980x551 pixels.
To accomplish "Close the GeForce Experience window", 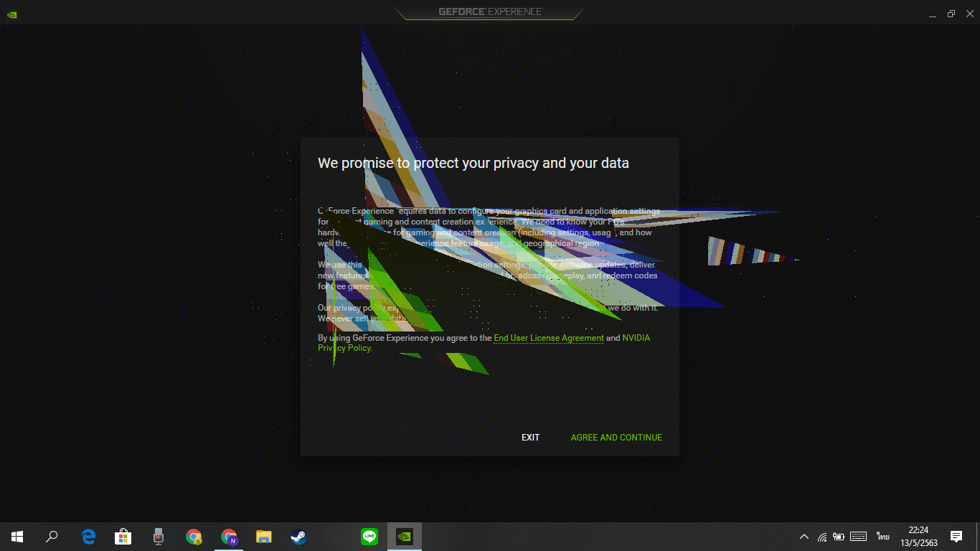I will (970, 14).
